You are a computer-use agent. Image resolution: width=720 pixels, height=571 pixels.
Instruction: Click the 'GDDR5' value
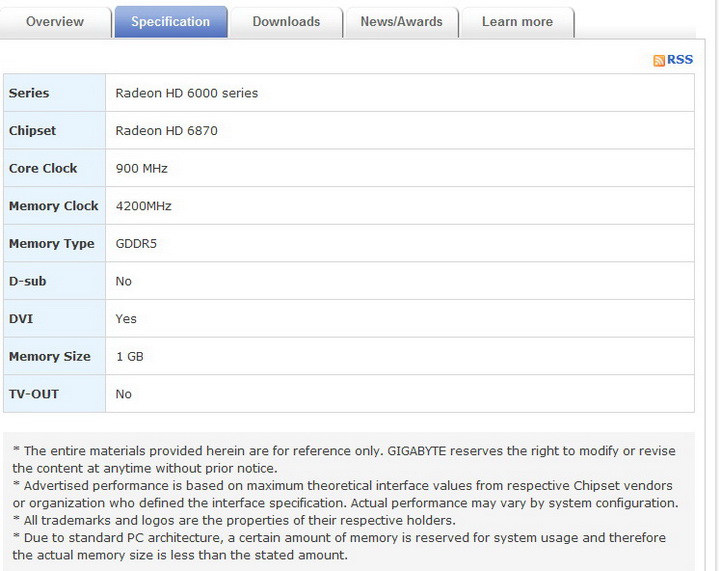136,243
